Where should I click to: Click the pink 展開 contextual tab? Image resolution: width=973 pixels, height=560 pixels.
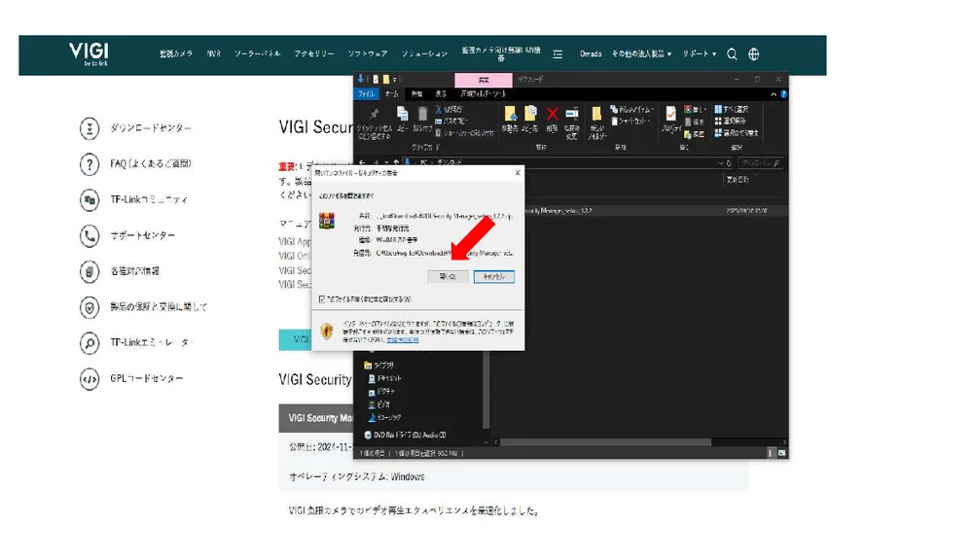point(484,80)
